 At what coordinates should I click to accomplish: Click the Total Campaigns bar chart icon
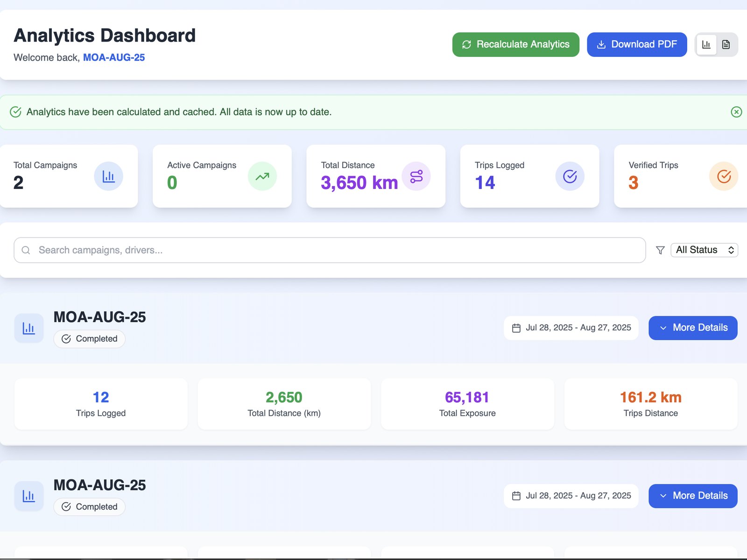[108, 176]
